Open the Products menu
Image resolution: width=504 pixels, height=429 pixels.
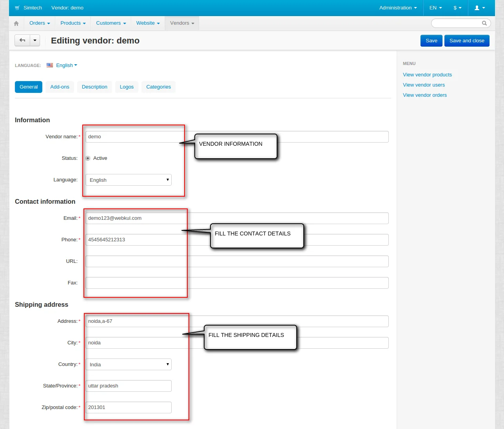(x=73, y=23)
